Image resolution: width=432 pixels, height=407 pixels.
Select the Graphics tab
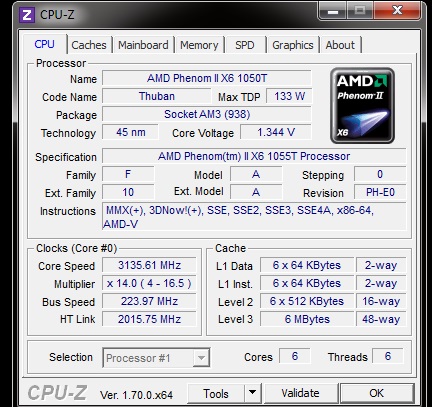click(x=293, y=45)
